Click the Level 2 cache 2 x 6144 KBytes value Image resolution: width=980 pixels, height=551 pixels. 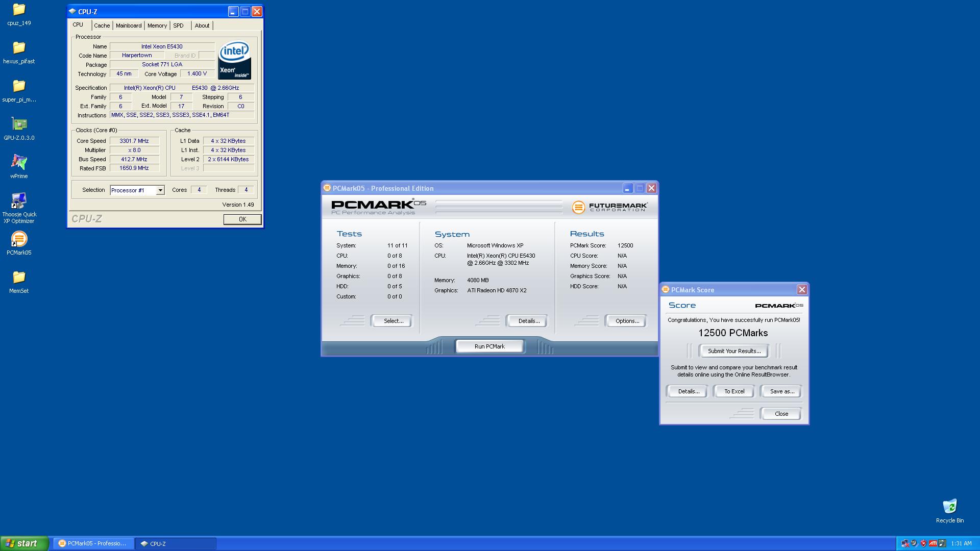(228, 159)
